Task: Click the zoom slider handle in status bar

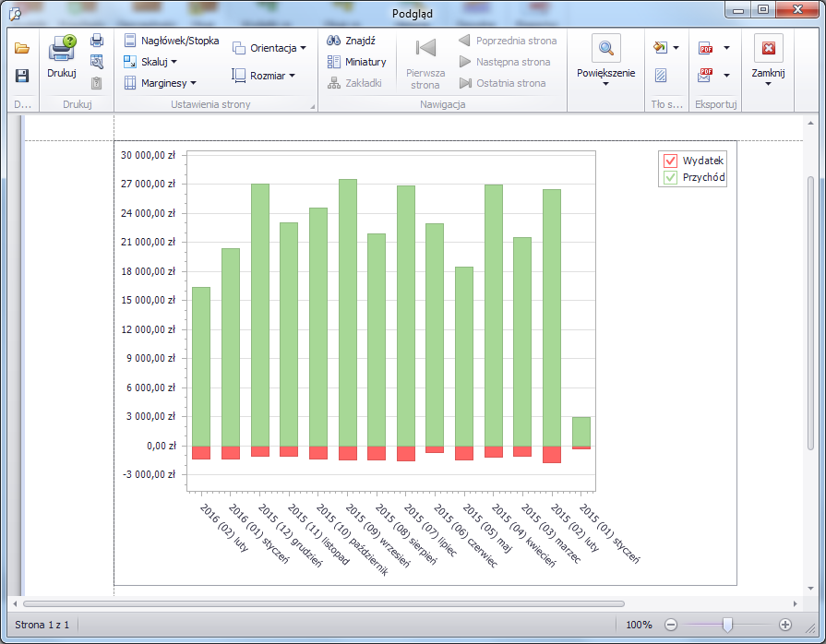Action: [727, 625]
